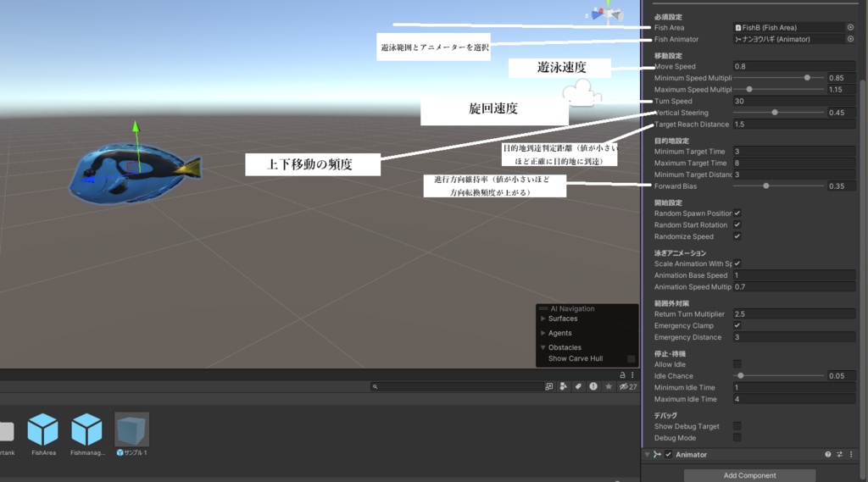Click the Minimum Target Time field
Image resolution: width=868 pixels, height=482 pixels.
(x=794, y=151)
